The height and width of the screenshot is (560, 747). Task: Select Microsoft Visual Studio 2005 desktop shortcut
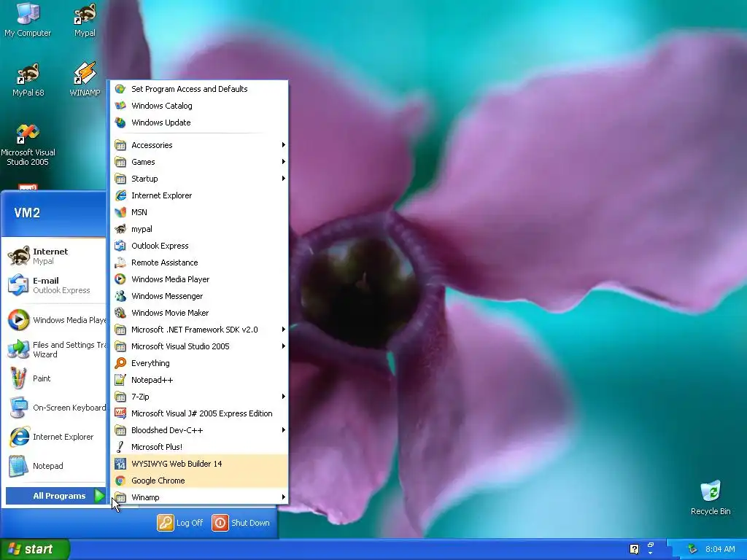(28, 144)
